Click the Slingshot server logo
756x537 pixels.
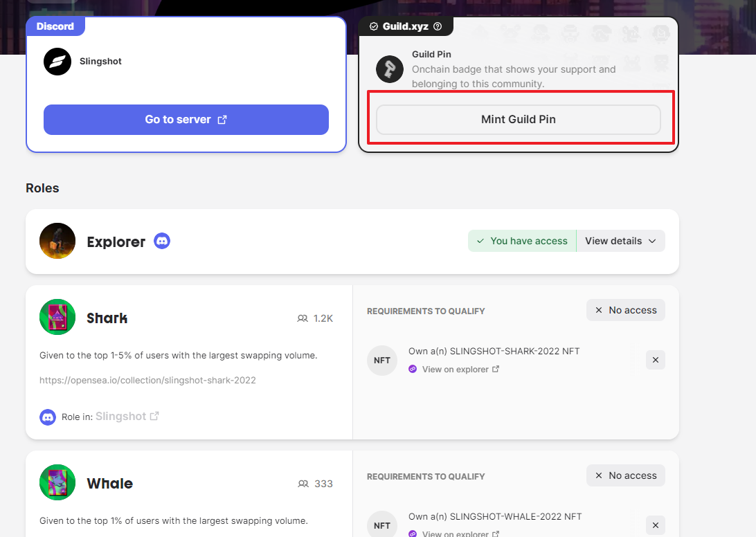[57, 62]
